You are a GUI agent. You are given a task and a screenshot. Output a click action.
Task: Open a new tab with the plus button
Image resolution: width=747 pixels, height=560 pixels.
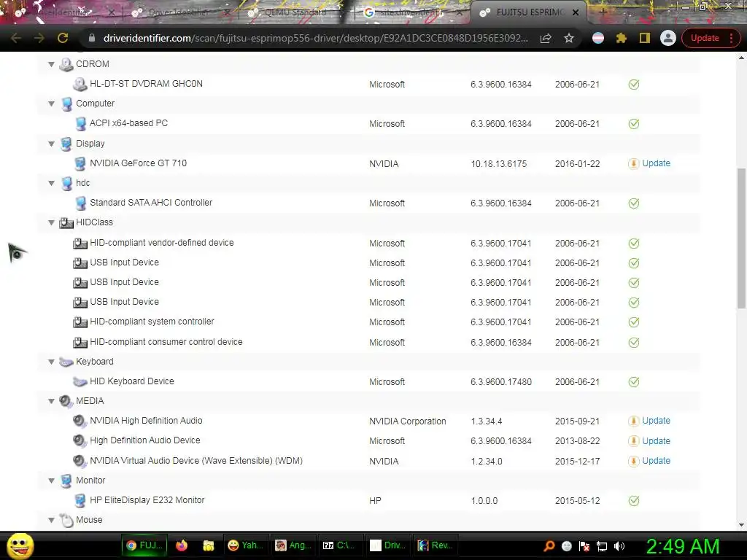pos(602,12)
